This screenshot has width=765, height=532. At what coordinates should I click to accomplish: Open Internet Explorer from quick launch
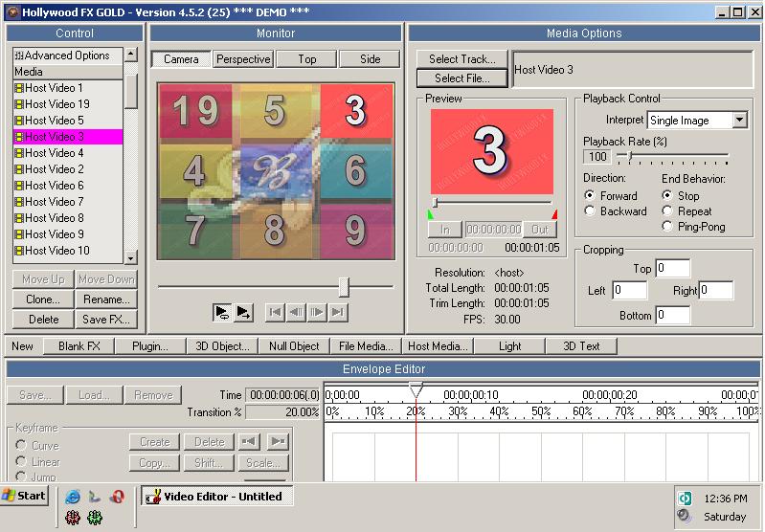coord(73,497)
